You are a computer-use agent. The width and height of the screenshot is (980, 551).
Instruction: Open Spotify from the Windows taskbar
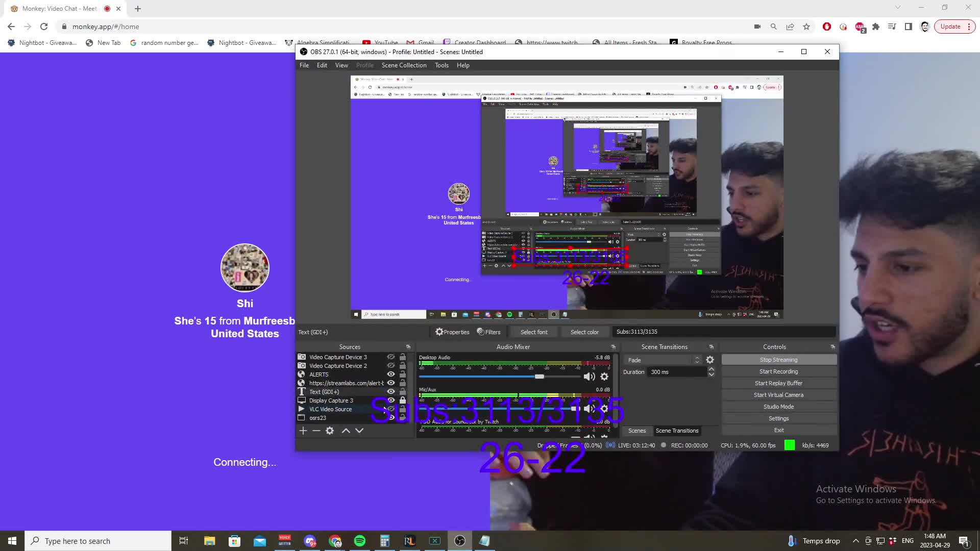(x=360, y=541)
